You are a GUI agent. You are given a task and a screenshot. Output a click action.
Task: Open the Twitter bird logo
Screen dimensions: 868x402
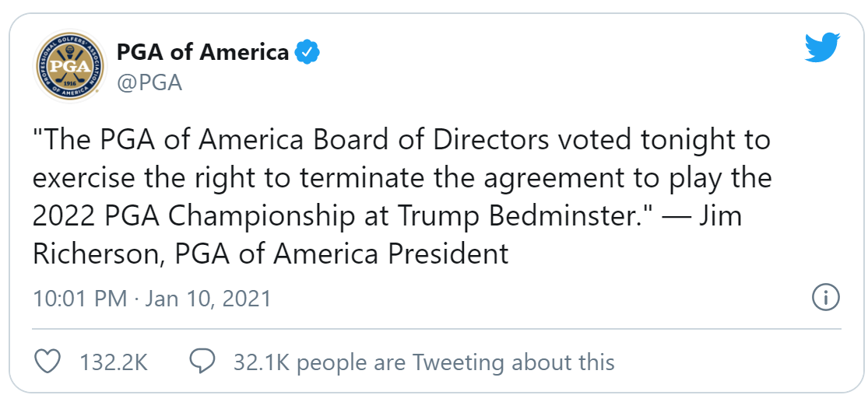822,47
